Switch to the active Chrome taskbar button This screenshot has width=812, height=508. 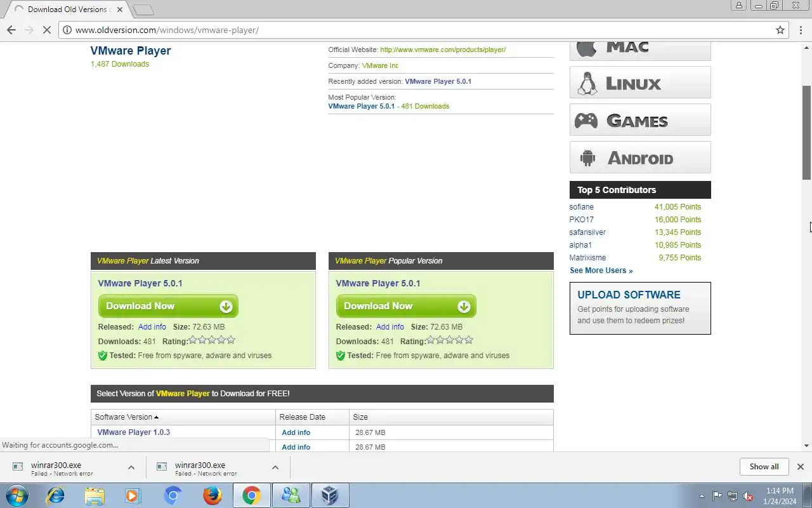point(252,495)
